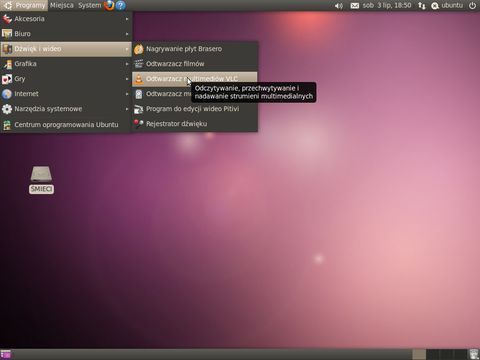Launch Odtwarzacz multimediów VLC
The height and width of the screenshot is (360, 480).
(195, 79)
